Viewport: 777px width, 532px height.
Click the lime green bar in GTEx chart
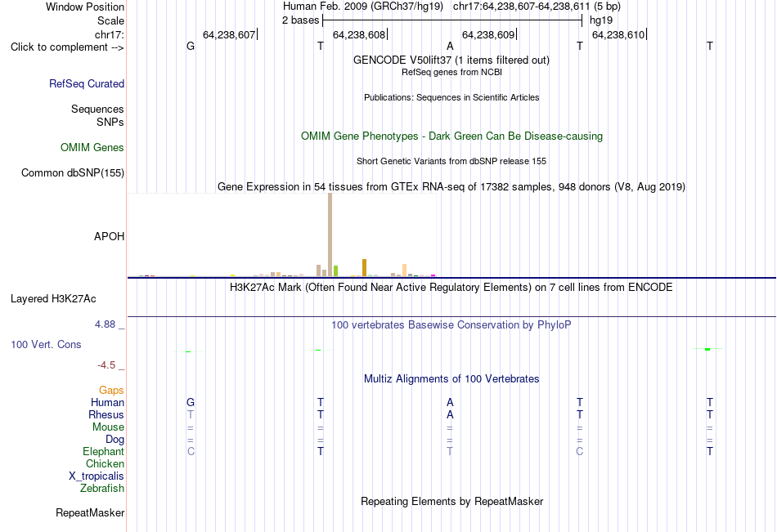click(335, 271)
